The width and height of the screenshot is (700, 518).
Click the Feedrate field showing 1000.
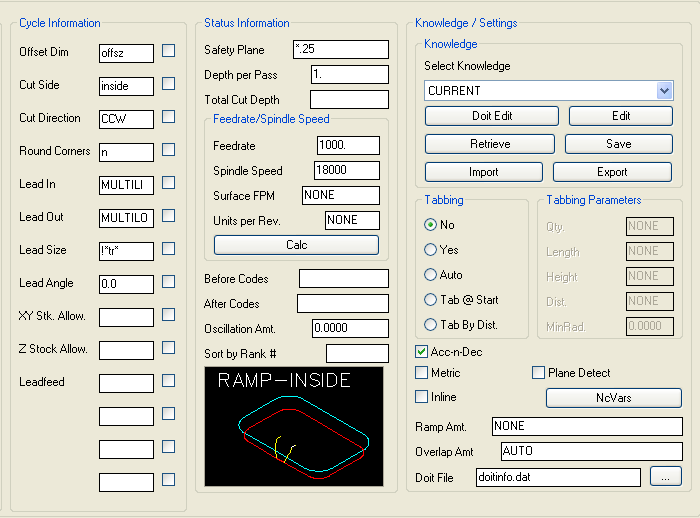pos(349,146)
